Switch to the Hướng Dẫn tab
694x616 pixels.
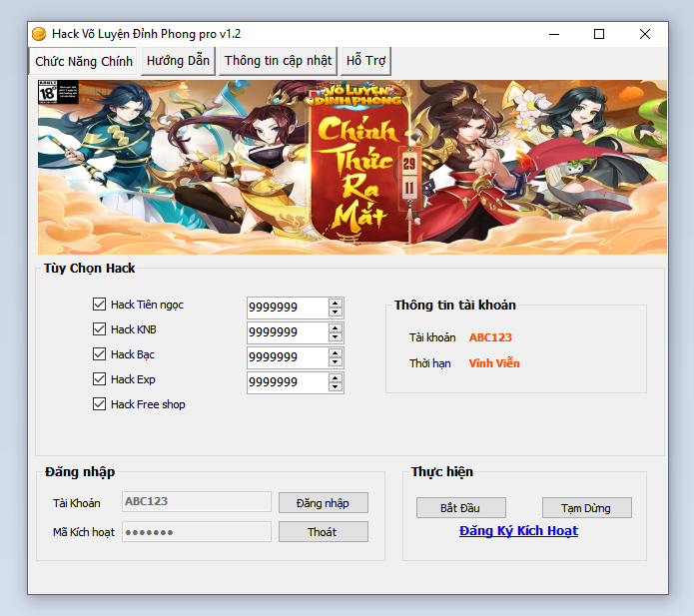pos(178,61)
